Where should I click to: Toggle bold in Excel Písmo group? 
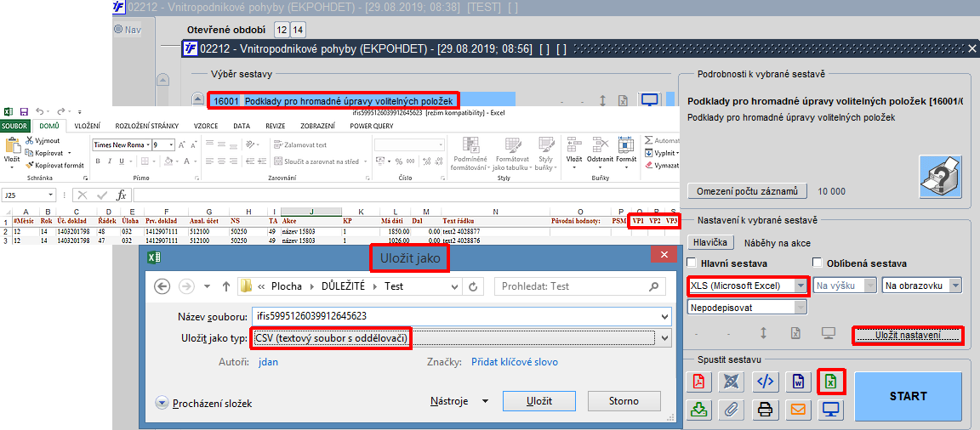click(x=98, y=161)
